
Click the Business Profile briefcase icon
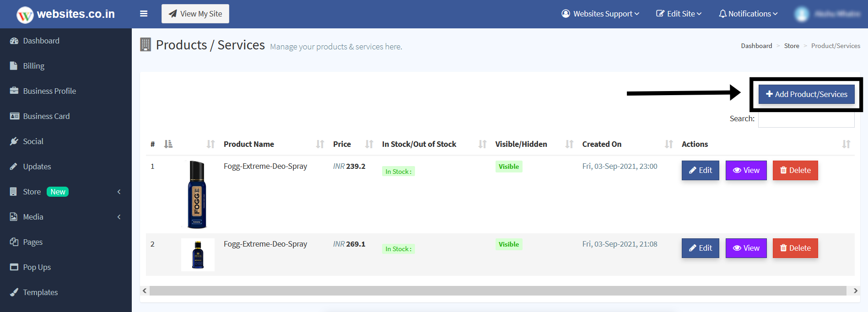tap(14, 91)
